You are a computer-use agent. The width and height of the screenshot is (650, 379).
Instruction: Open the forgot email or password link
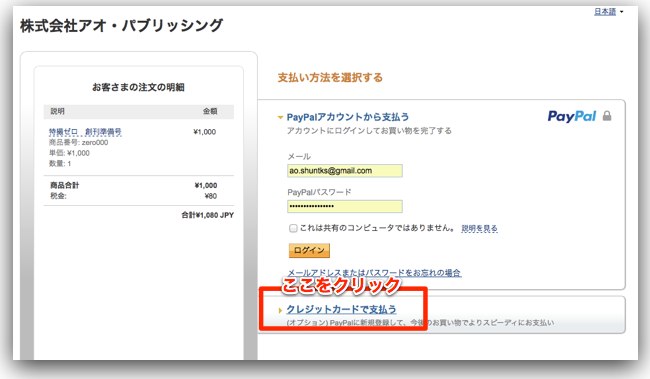[x=374, y=273]
